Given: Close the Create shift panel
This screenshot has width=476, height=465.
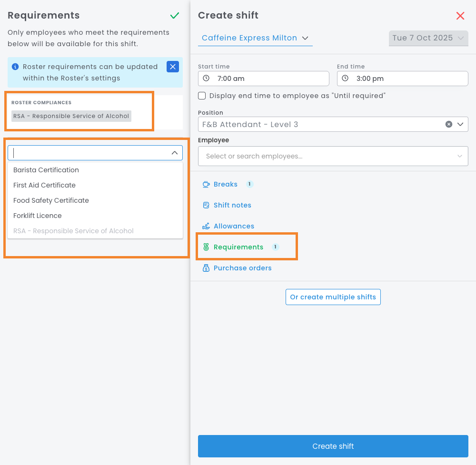Looking at the screenshot, I should point(460,16).
